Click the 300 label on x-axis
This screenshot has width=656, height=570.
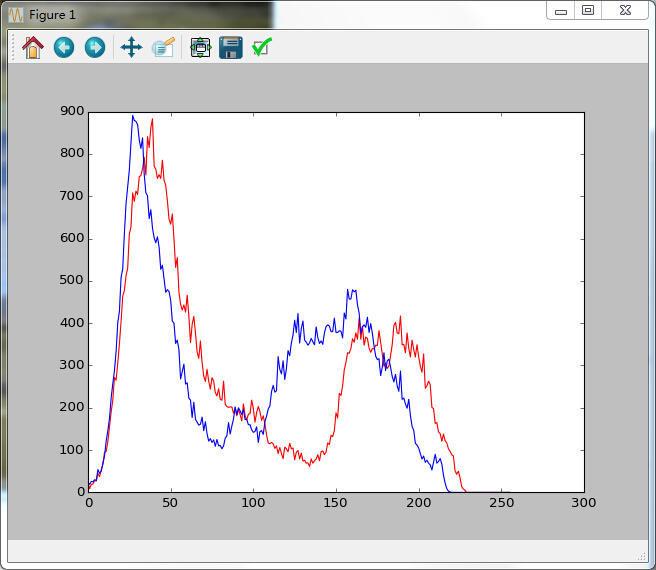pyautogui.click(x=584, y=502)
